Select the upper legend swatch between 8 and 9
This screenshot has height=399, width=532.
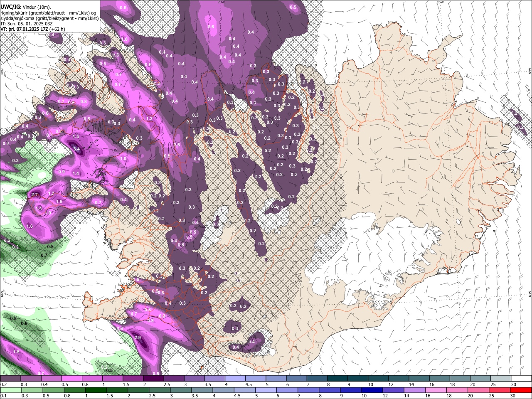point(337,379)
